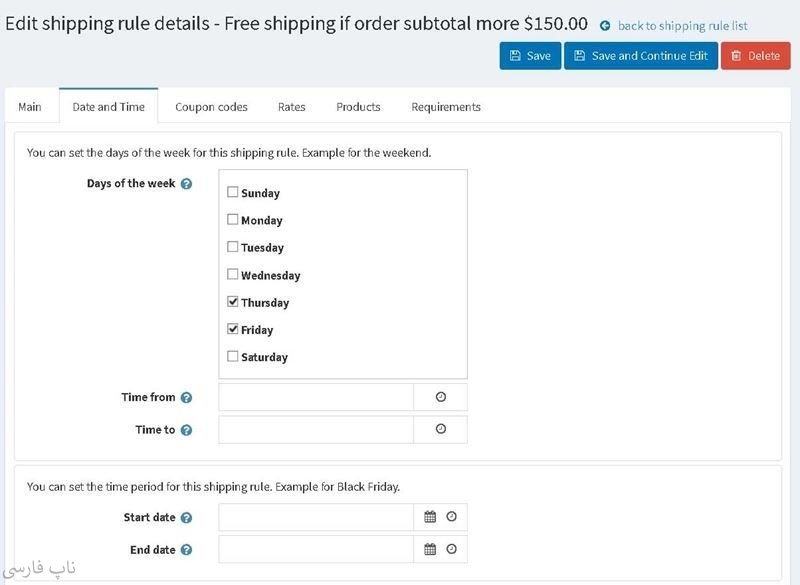Open the clock picker for Time to

441,430
